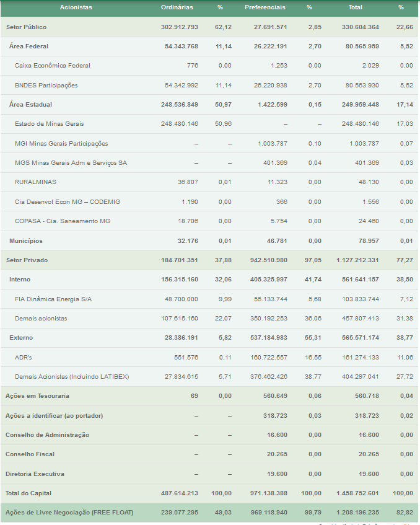
Task: Click the percentage 17,03 in Estado de Minas Gerais row
Action: (x=405, y=124)
